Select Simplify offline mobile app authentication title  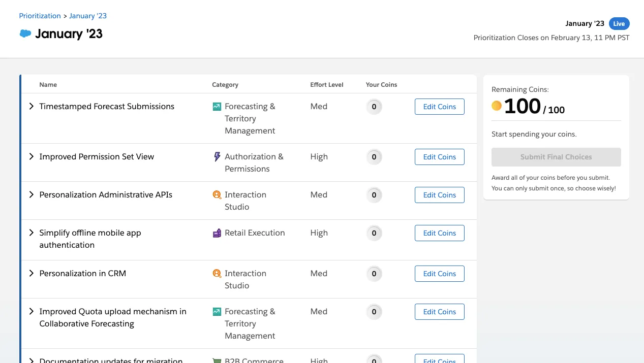90,239
